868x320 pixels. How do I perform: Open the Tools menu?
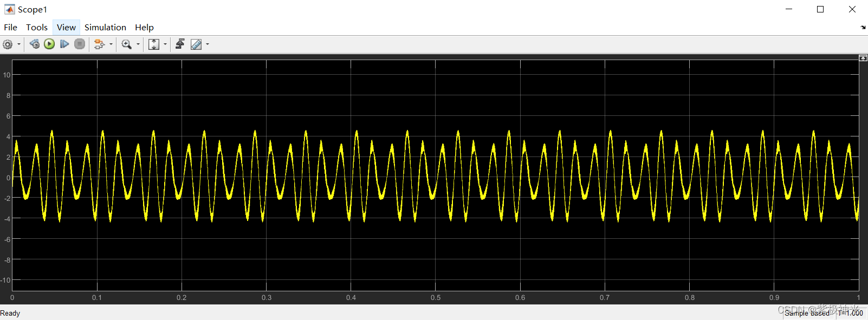click(x=37, y=27)
